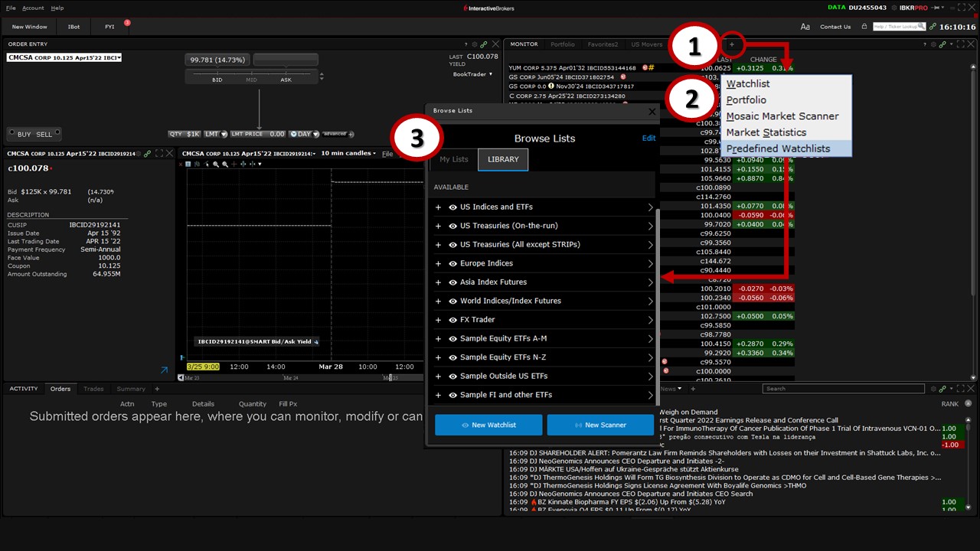This screenshot has width=980, height=551.
Task: Click the plus tab in Monitor panel
Action: [x=731, y=44]
